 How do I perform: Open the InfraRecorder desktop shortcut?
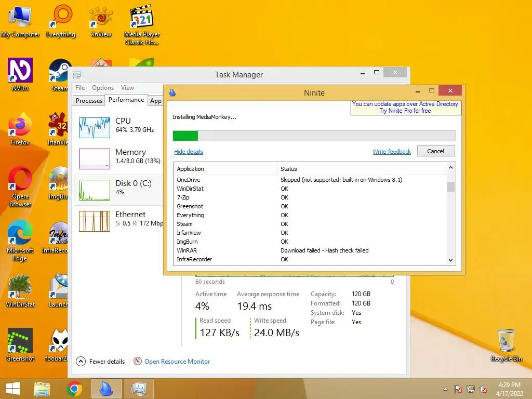tap(55, 237)
